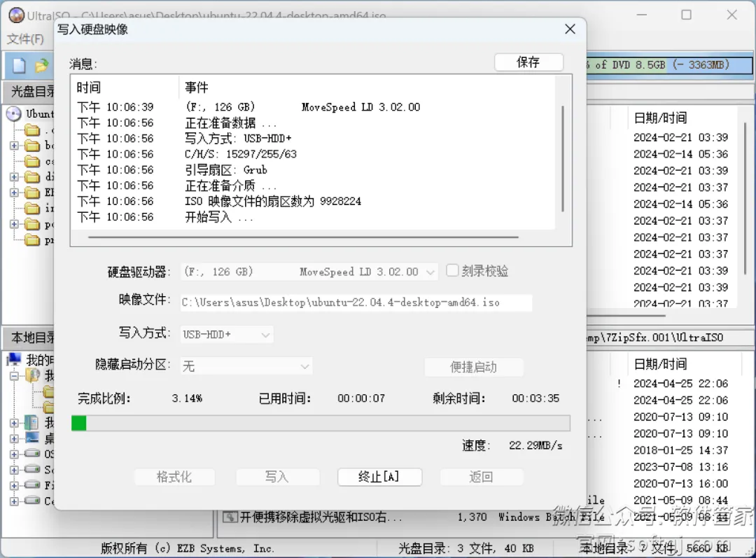Toggle the 刻录校验 checkbox
The image size is (756, 558).
(451, 270)
